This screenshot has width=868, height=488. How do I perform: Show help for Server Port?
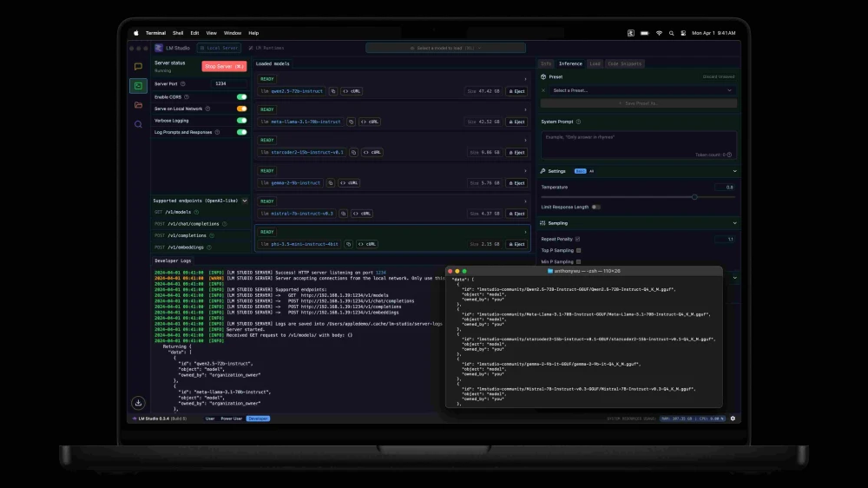coord(182,83)
